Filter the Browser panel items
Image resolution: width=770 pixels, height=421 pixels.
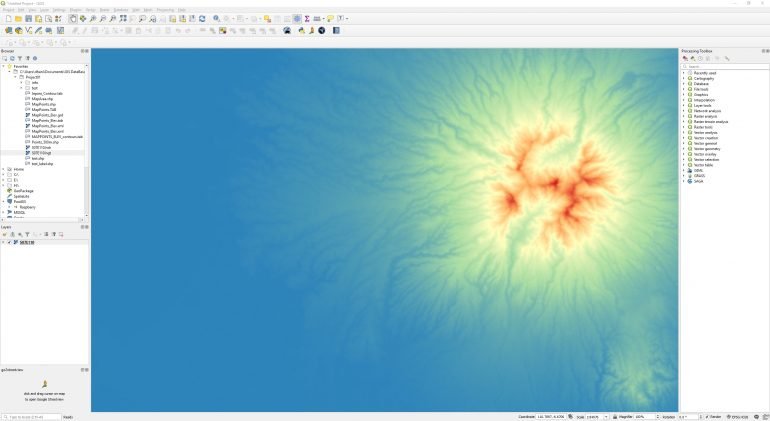coord(20,58)
